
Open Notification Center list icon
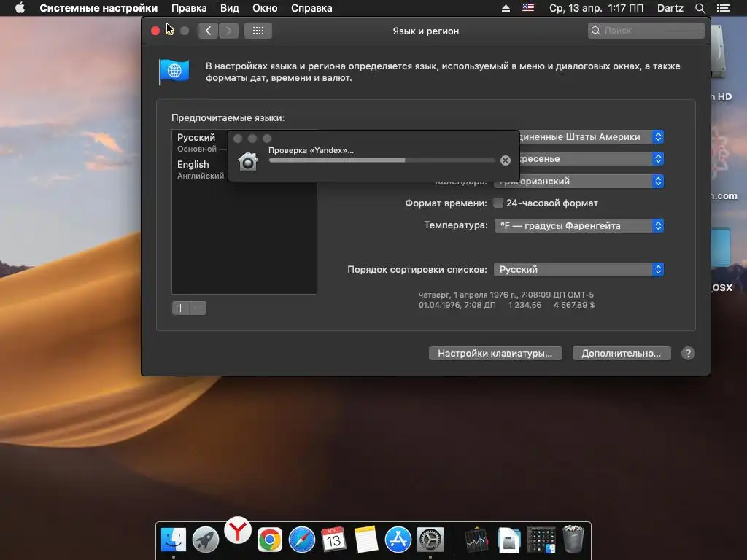pos(723,8)
